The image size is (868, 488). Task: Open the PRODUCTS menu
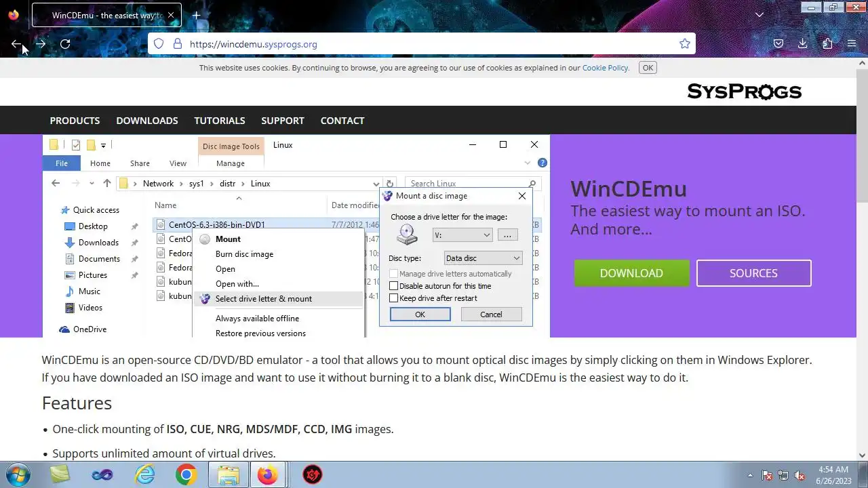point(75,121)
